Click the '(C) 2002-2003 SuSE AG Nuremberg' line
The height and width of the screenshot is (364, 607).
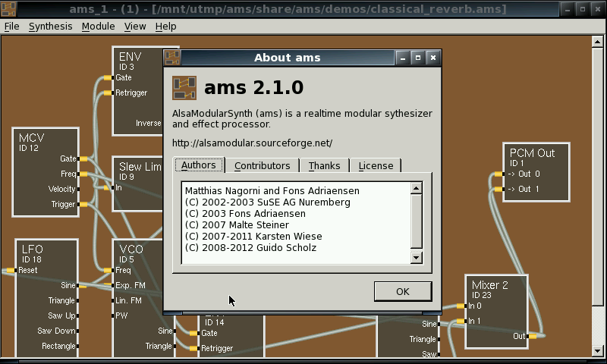(268, 202)
